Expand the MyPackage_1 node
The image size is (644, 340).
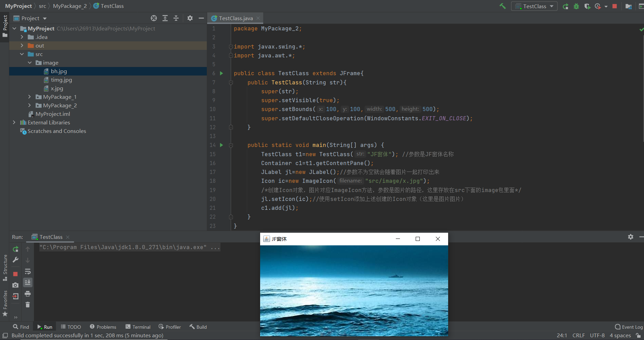coord(30,97)
